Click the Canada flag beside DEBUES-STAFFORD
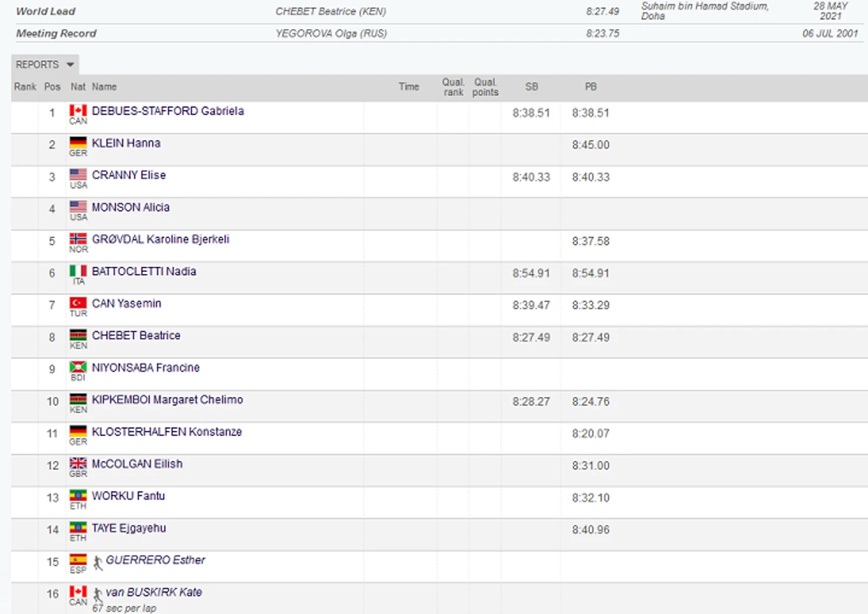The image size is (868, 614). click(x=78, y=111)
